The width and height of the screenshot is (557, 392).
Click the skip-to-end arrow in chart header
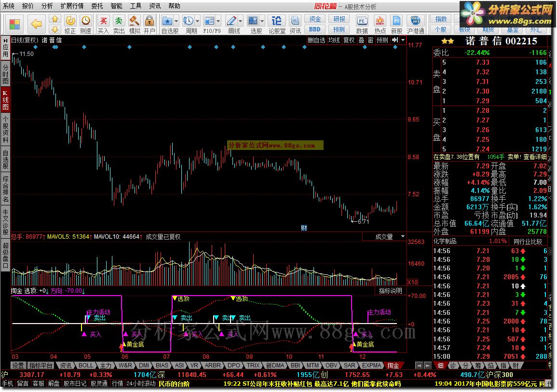point(395,40)
